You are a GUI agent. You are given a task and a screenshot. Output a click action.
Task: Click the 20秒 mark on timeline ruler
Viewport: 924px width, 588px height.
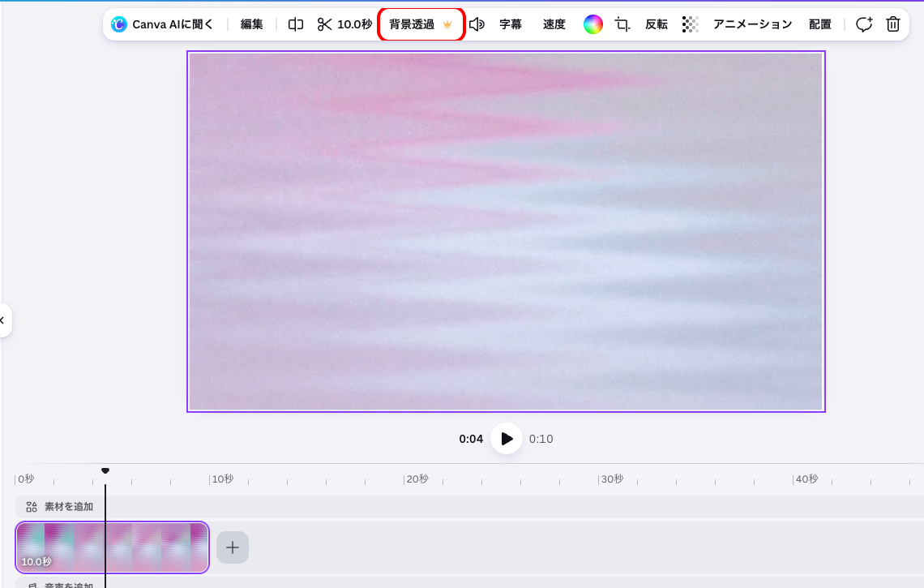coord(416,479)
